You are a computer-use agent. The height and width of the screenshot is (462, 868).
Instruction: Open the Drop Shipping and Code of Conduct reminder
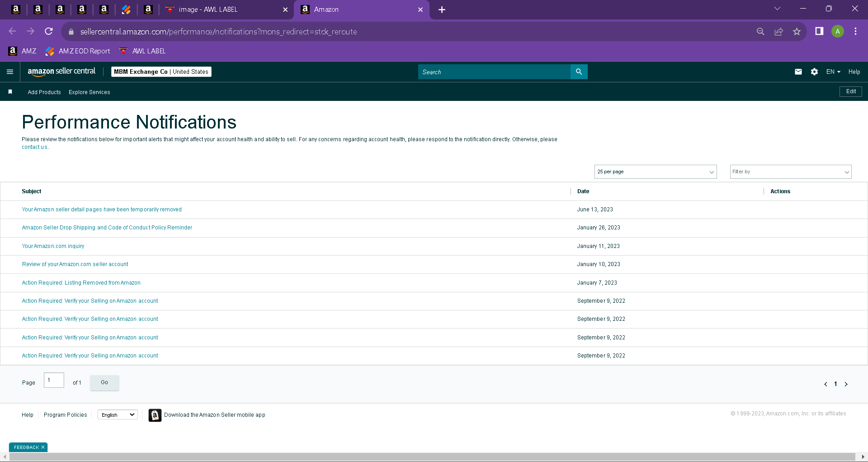pyautogui.click(x=107, y=228)
